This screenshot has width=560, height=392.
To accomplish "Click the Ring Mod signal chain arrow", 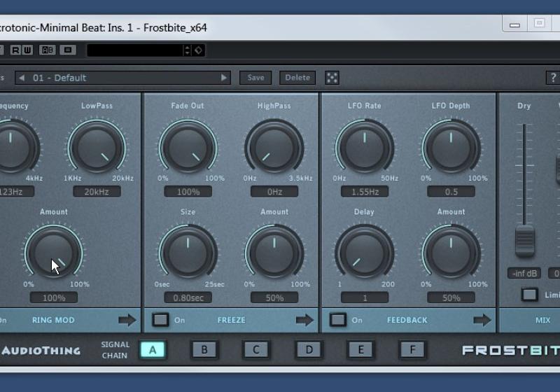I will point(127,320).
